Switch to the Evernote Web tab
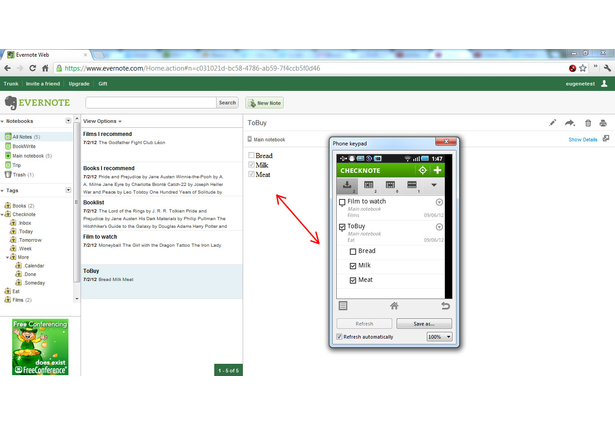This screenshot has width=615, height=424. 47,55
